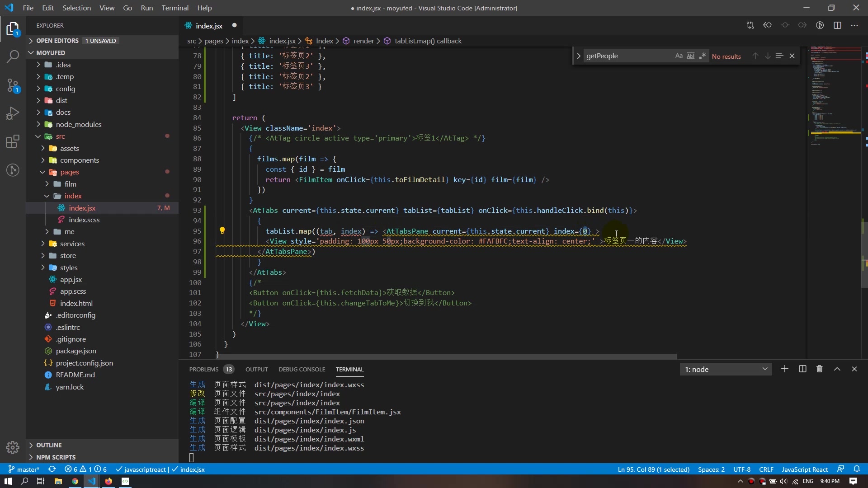This screenshot has height=488, width=868.
Task: Toggle Replace mode arrow in Find widget
Action: (x=578, y=56)
